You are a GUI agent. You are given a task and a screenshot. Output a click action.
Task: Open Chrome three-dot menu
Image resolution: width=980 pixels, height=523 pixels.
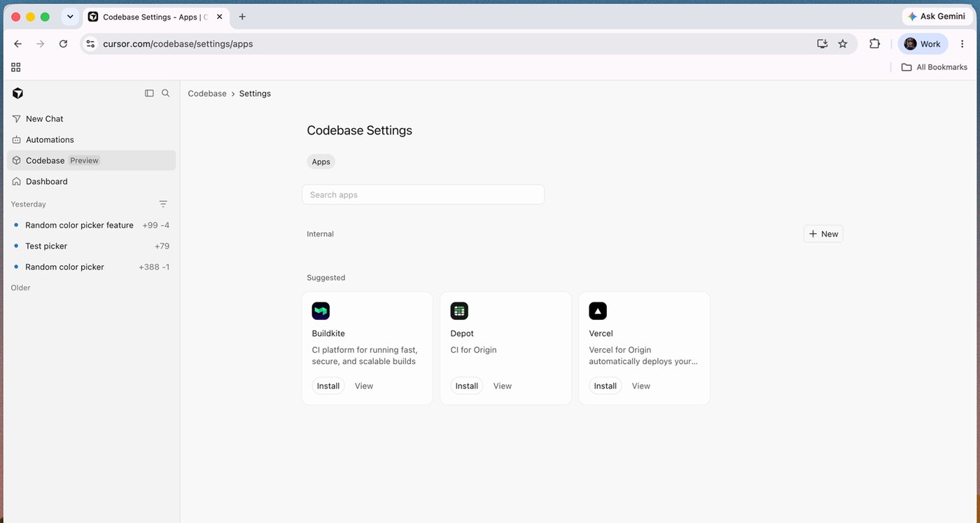962,43
